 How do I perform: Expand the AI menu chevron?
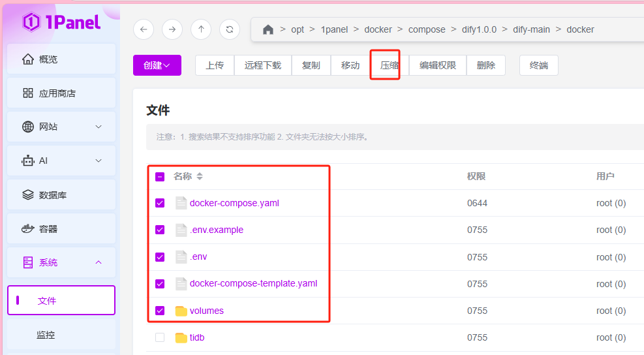click(x=99, y=161)
